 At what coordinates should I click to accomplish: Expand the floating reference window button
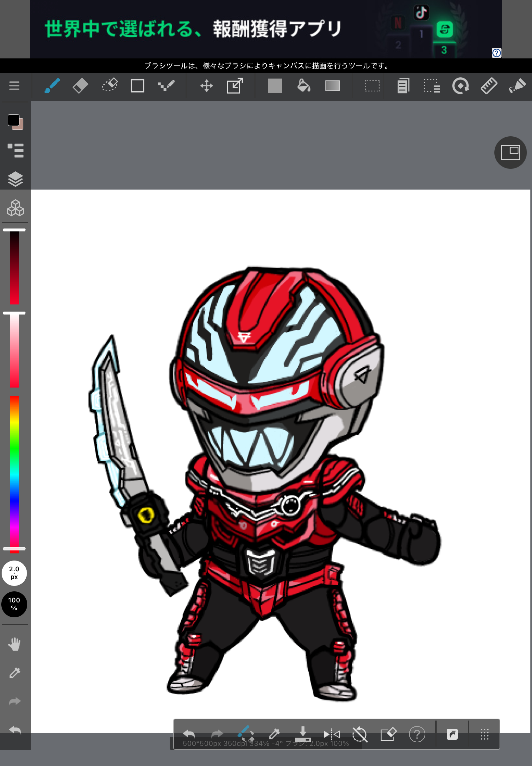(x=510, y=153)
